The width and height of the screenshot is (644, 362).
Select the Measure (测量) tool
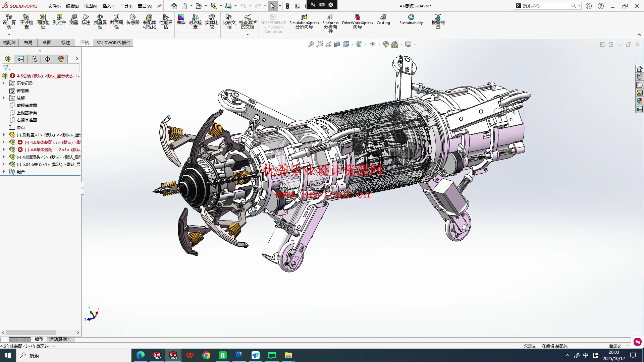[73, 19]
